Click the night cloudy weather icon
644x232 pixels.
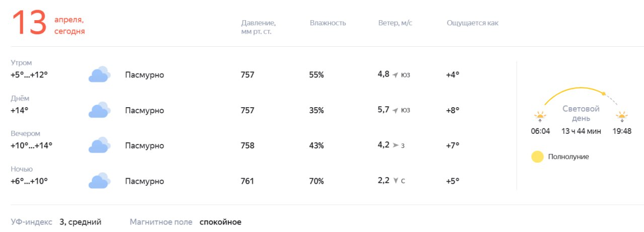click(x=99, y=181)
